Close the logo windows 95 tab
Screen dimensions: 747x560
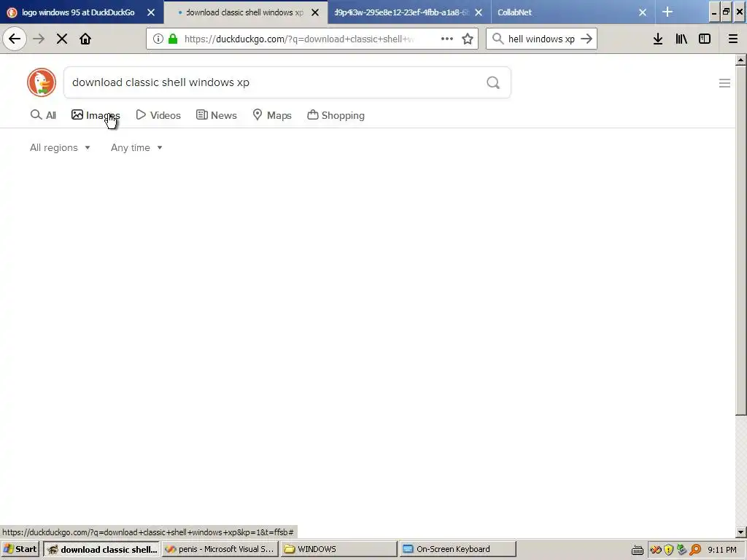click(x=151, y=12)
